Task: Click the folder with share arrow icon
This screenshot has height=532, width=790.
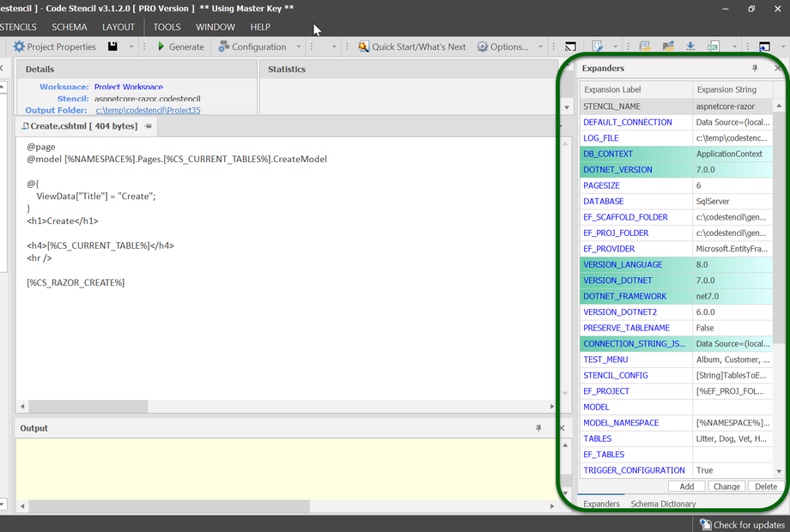Action: click(x=667, y=47)
